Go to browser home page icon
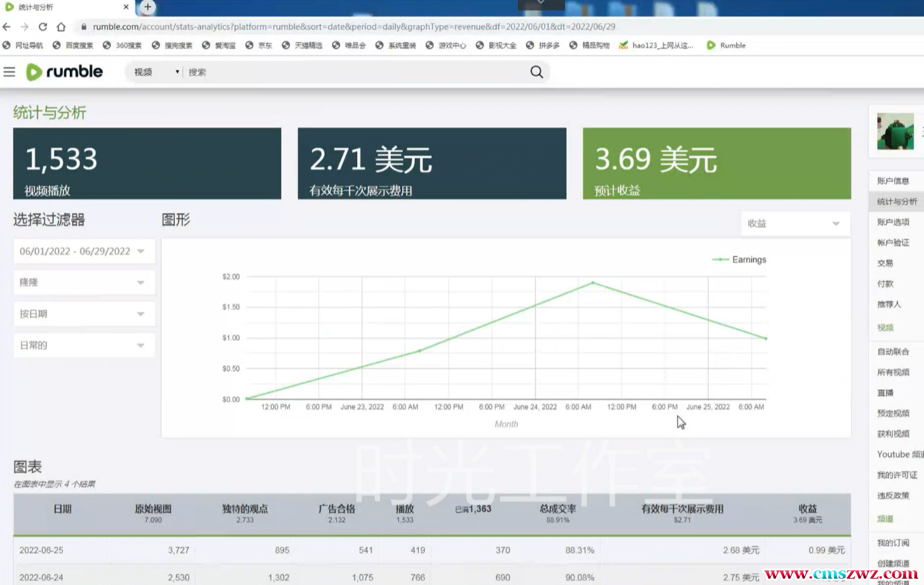This screenshot has width=924, height=585. point(61,27)
